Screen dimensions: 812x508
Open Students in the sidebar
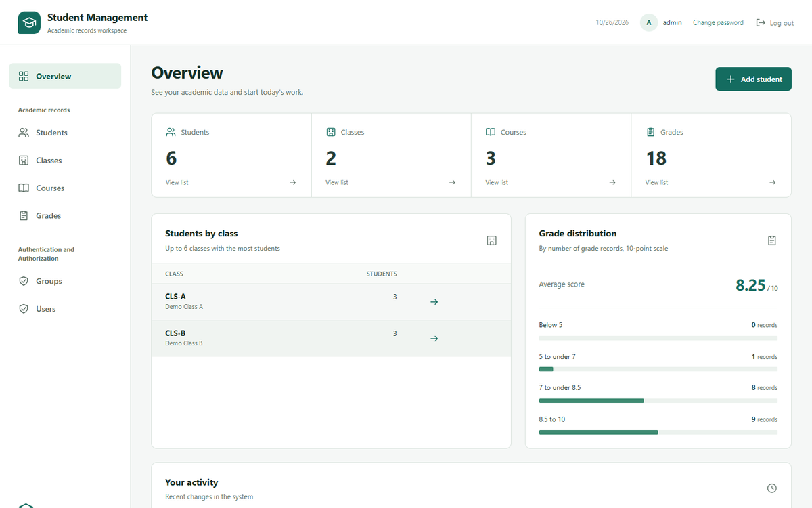pyautogui.click(x=65, y=133)
